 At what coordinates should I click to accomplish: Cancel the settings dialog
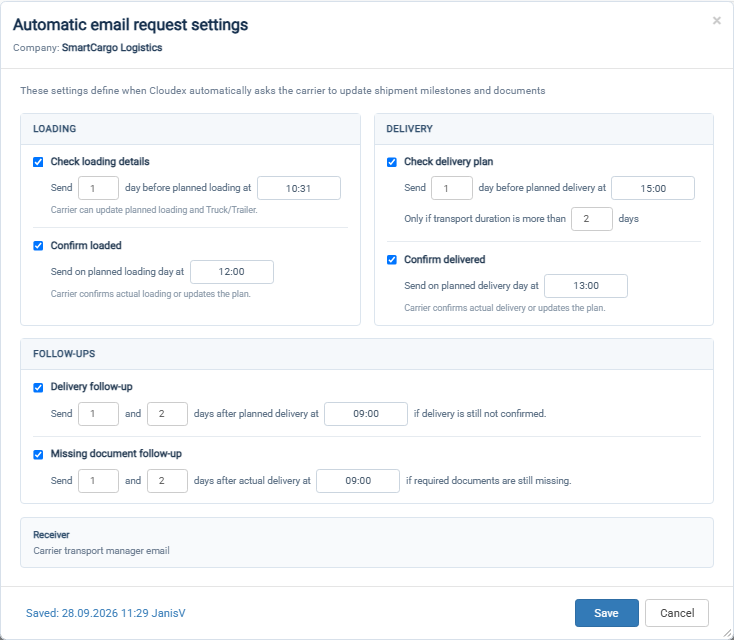tap(677, 613)
